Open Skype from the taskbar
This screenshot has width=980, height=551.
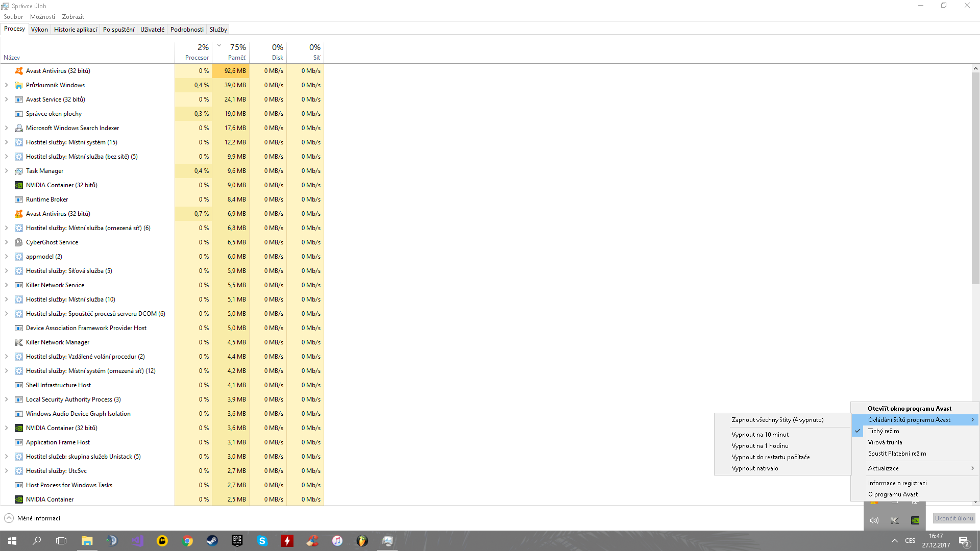point(262,541)
